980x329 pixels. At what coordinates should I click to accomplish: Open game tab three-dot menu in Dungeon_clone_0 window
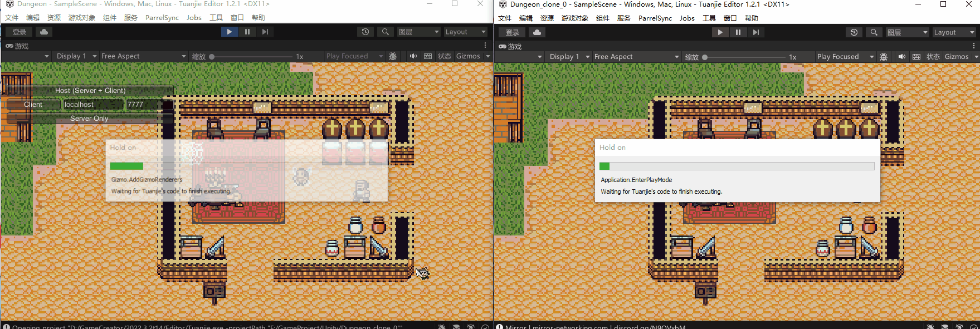(x=974, y=46)
